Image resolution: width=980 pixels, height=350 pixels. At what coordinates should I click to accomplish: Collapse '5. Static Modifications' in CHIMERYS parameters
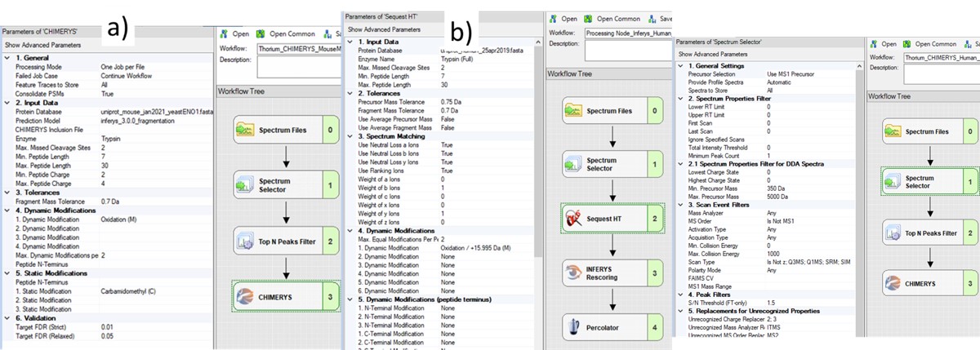coord(7,272)
